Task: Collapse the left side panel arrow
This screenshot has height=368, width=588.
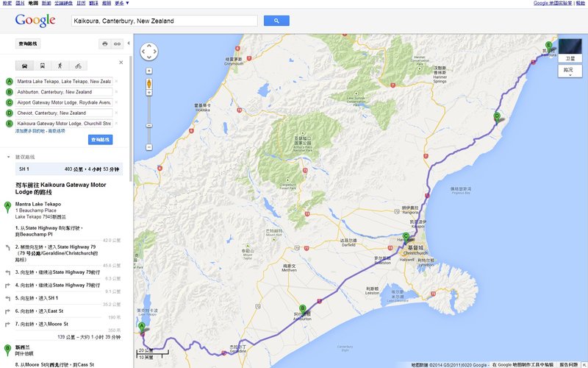Action: coord(129,43)
